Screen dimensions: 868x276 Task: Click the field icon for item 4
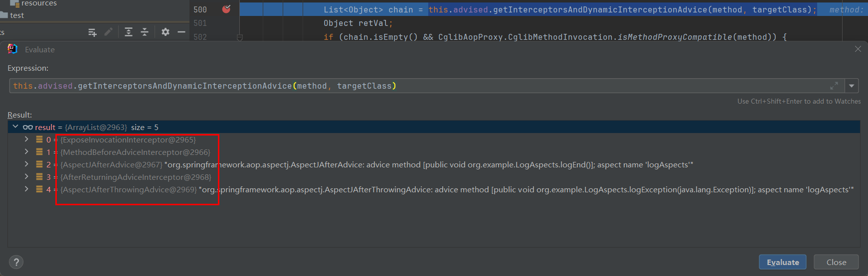coord(39,189)
